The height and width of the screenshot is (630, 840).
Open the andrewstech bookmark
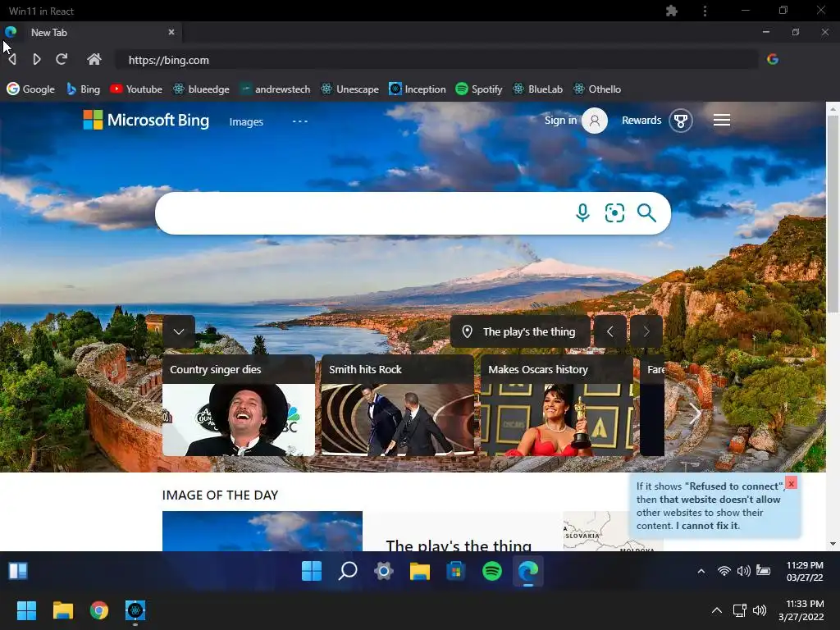tap(276, 89)
